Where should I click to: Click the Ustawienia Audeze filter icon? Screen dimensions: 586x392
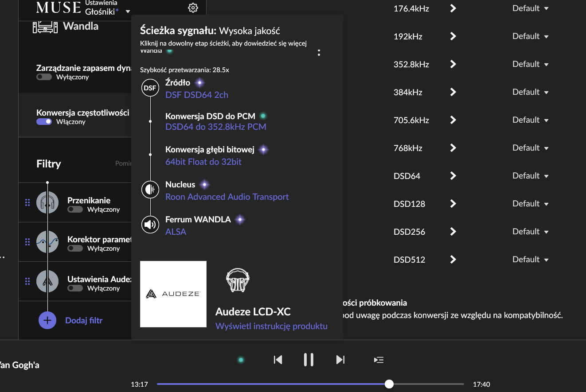47,281
